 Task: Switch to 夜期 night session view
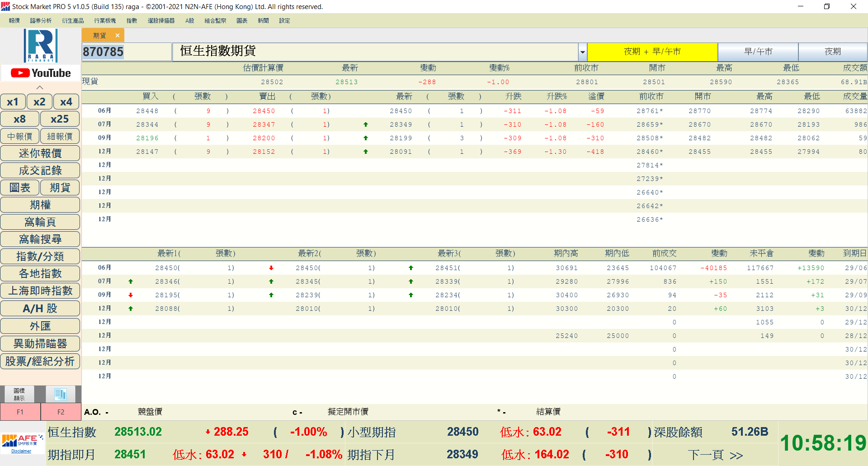click(832, 52)
